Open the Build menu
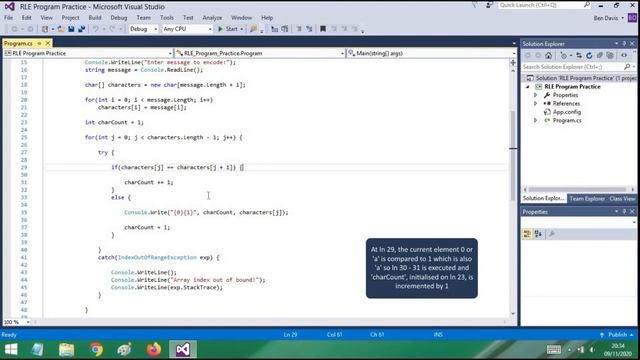The width and height of the screenshot is (640, 360). coord(95,18)
